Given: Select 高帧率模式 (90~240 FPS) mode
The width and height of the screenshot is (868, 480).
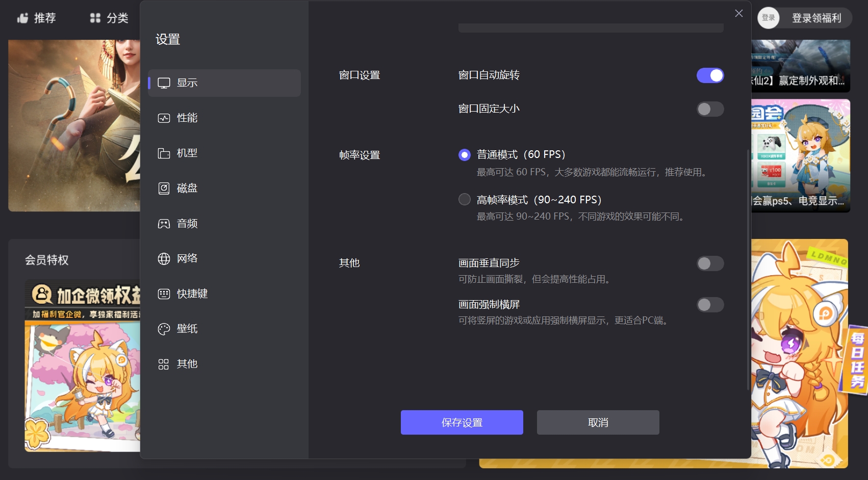Looking at the screenshot, I should point(464,199).
